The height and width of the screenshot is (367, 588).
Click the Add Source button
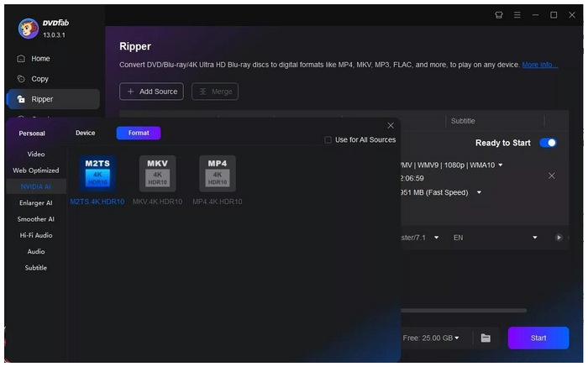pyautogui.click(x=151, y=92)
